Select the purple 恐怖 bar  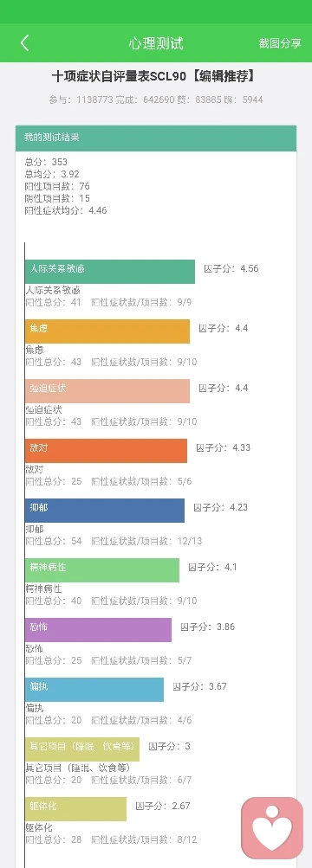click(98, 630)
